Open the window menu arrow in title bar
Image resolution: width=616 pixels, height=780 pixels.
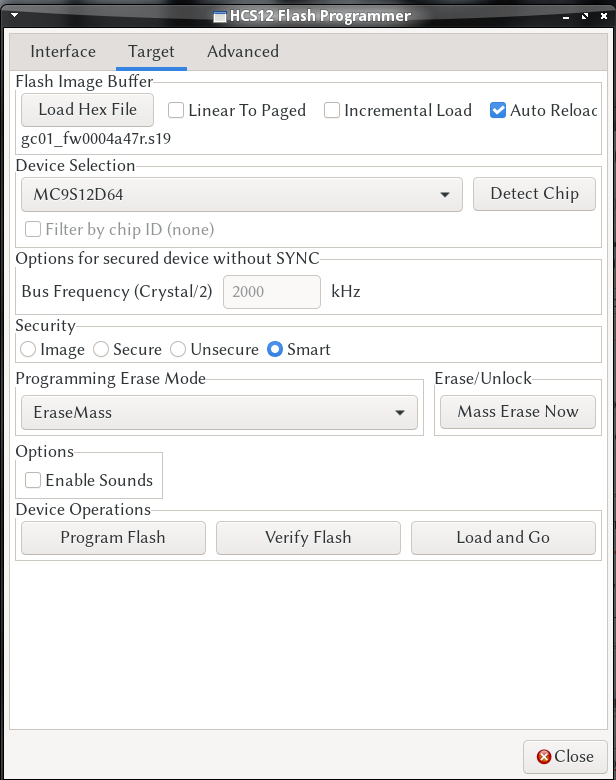(x=14, y=15)
